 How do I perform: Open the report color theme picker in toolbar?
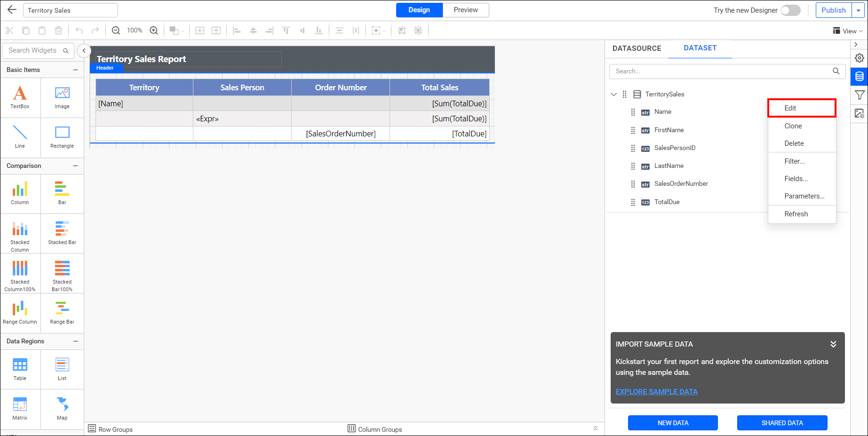[x=175, y=30]
